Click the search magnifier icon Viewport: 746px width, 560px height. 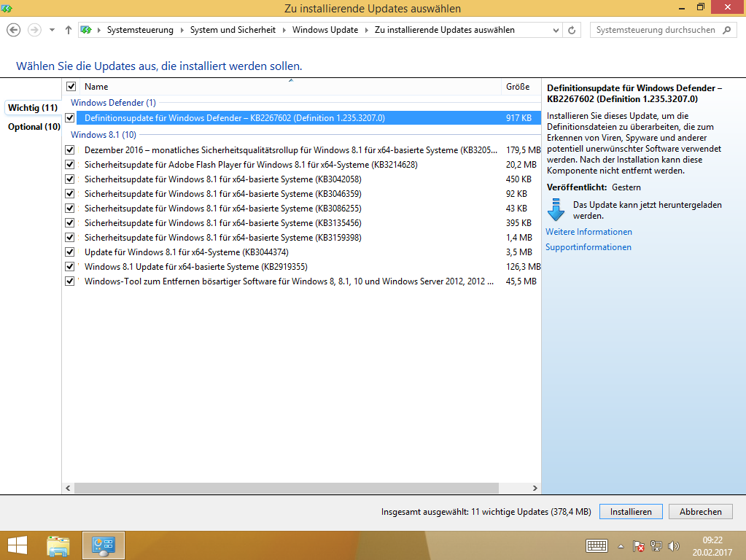[726, 30]
